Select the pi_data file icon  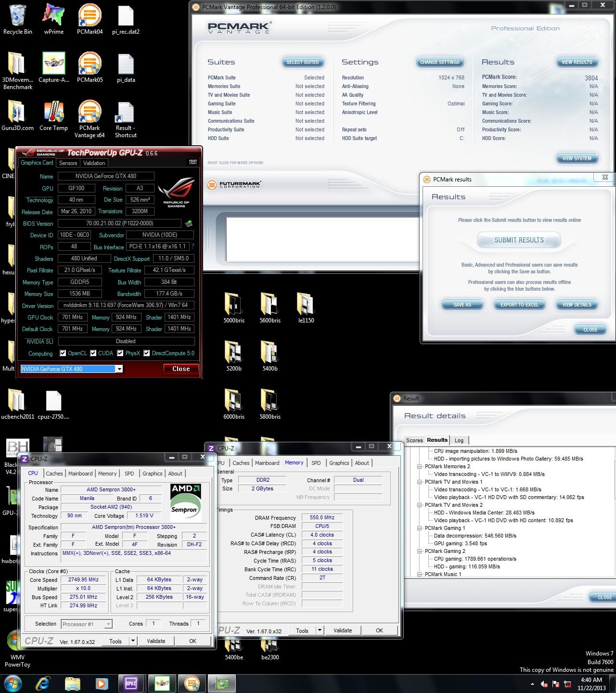tap(126, 67)
